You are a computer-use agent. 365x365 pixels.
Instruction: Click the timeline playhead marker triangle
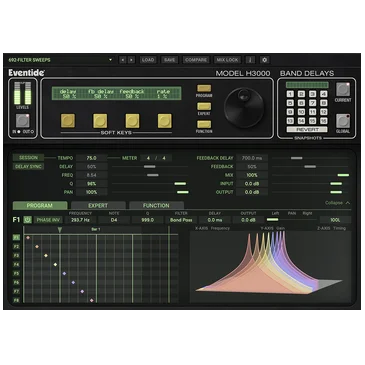pos(60,230)
